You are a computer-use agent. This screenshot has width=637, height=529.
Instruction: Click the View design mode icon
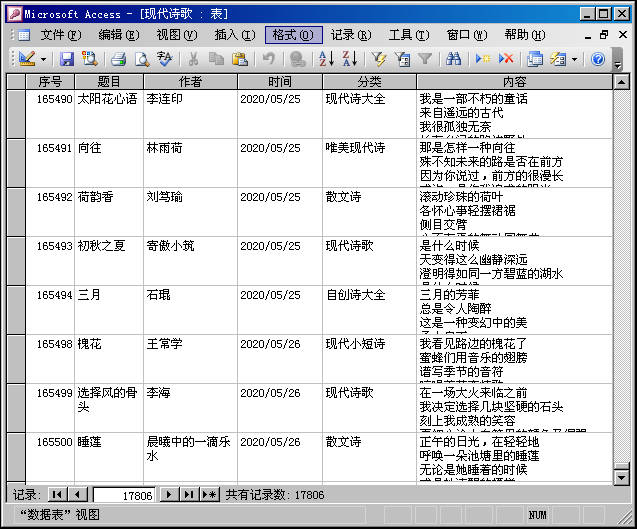tap(27, 59)
